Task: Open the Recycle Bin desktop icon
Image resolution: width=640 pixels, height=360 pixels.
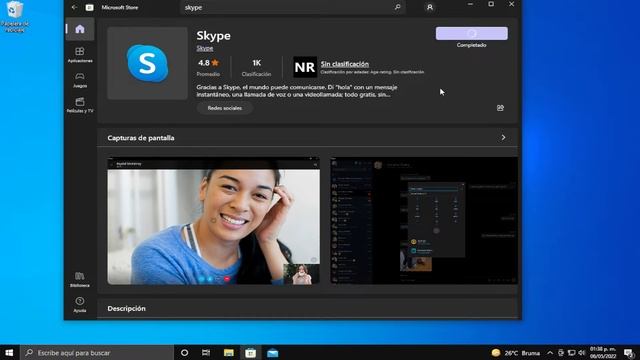Action: pos(15,16)
